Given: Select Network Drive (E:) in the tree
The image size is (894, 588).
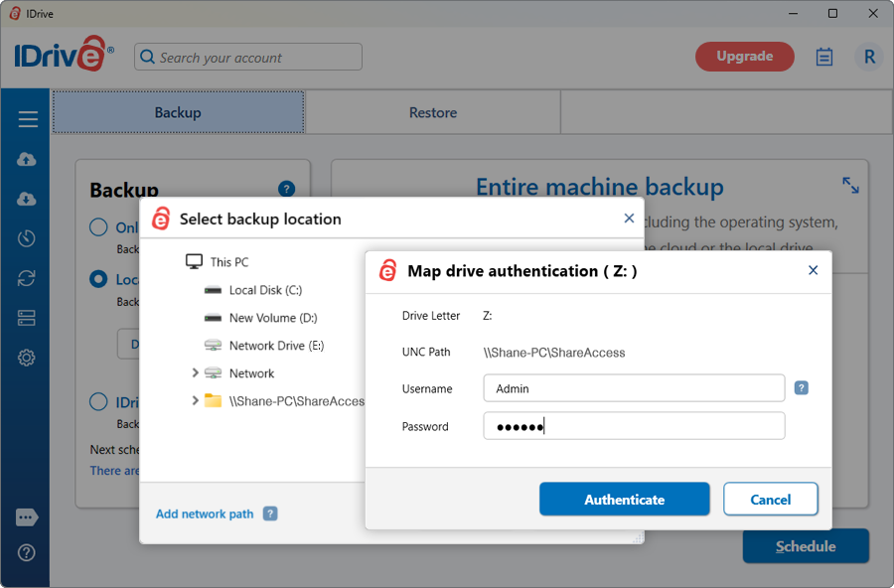Looking at the screenshot, I should 264,346.
